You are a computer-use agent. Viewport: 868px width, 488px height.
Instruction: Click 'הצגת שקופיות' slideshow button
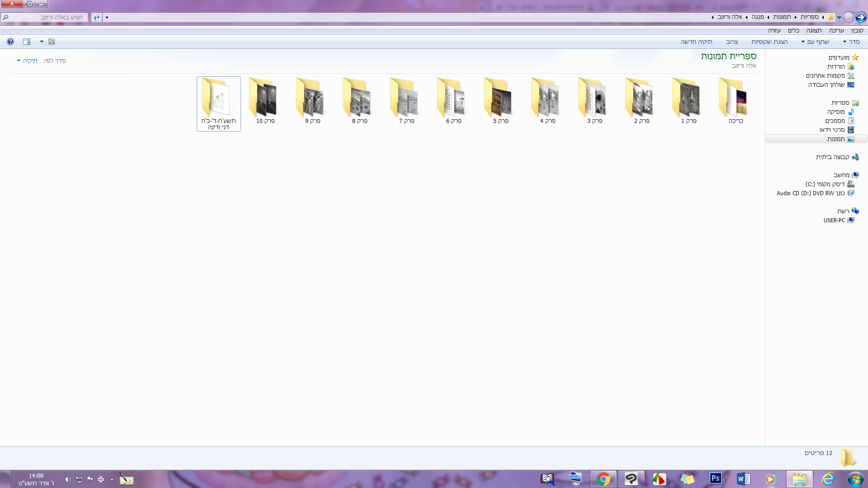pos(769,42)
